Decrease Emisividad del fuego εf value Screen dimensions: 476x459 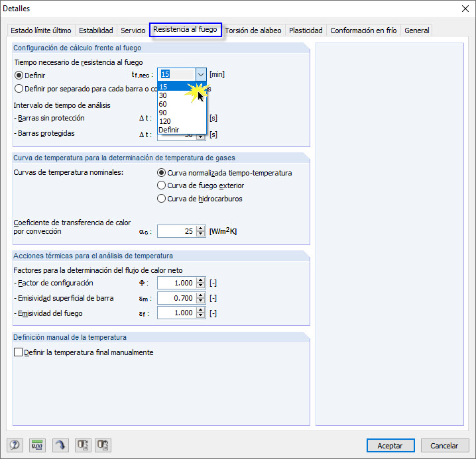click(x=200, y=315)
